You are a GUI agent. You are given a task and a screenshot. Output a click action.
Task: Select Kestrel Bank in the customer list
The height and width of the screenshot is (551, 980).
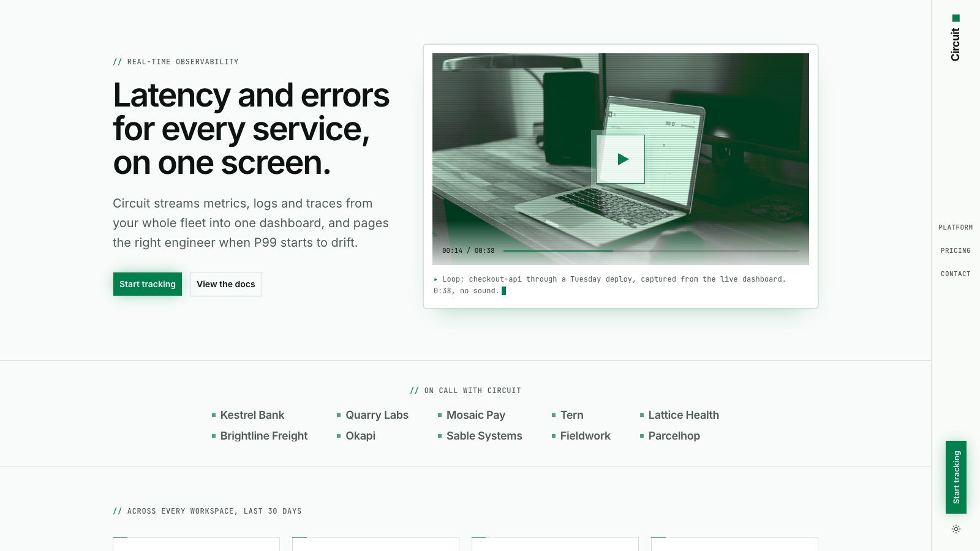[248, 415]
